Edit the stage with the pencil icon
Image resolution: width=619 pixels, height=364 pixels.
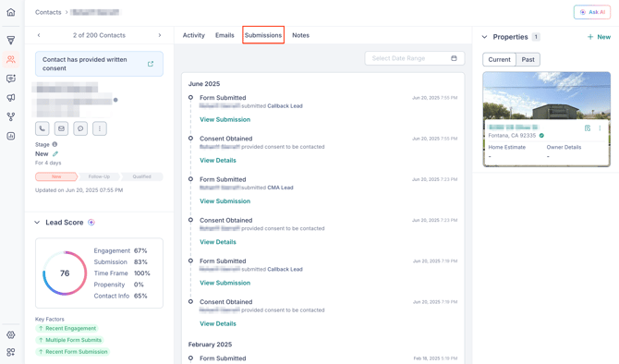tap(55, 154)
